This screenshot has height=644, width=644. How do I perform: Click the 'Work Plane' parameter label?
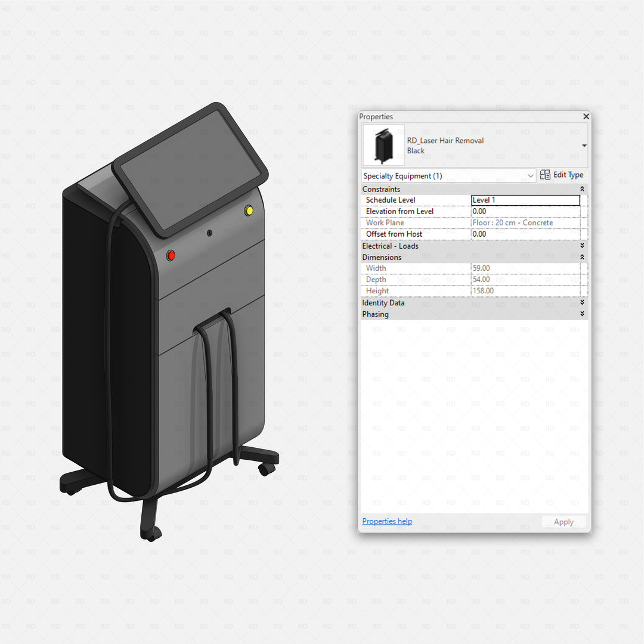(x=385, y=222)
